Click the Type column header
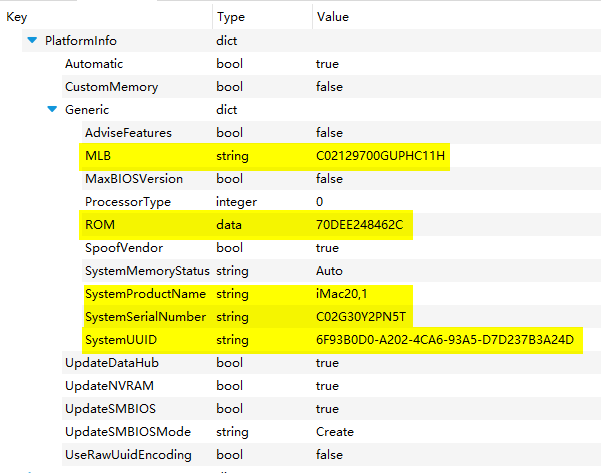Screen dimensions: 601x473 click(x=230, y=17)
